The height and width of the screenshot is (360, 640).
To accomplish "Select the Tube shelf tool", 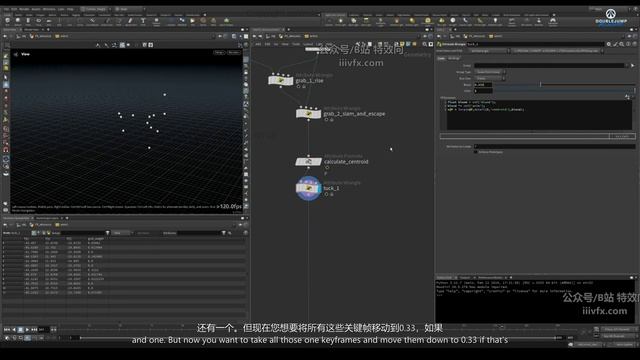I will coord(28,22).
